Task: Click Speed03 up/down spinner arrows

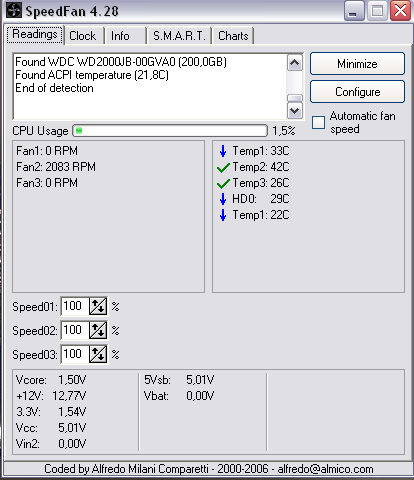Action: coord(98,354)
